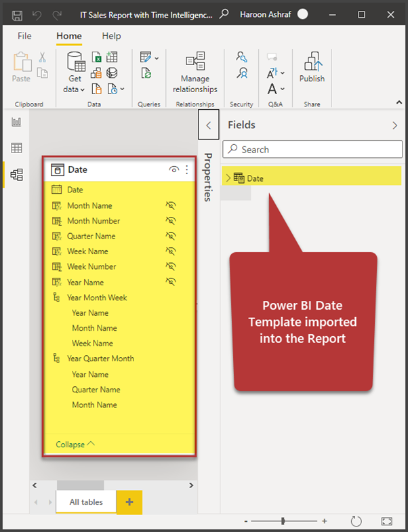Select Quarter Name under Year Quarter Month

[96, 390]
